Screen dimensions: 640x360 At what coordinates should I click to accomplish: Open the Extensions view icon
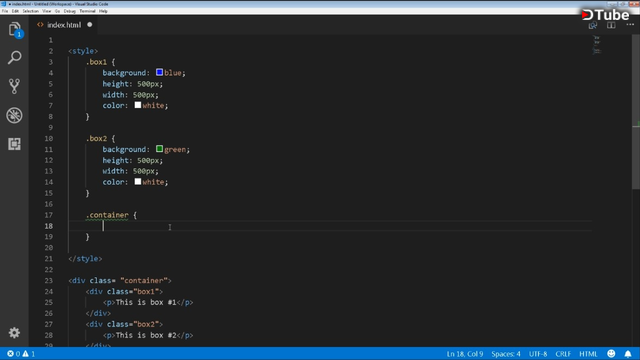[15, 144]
